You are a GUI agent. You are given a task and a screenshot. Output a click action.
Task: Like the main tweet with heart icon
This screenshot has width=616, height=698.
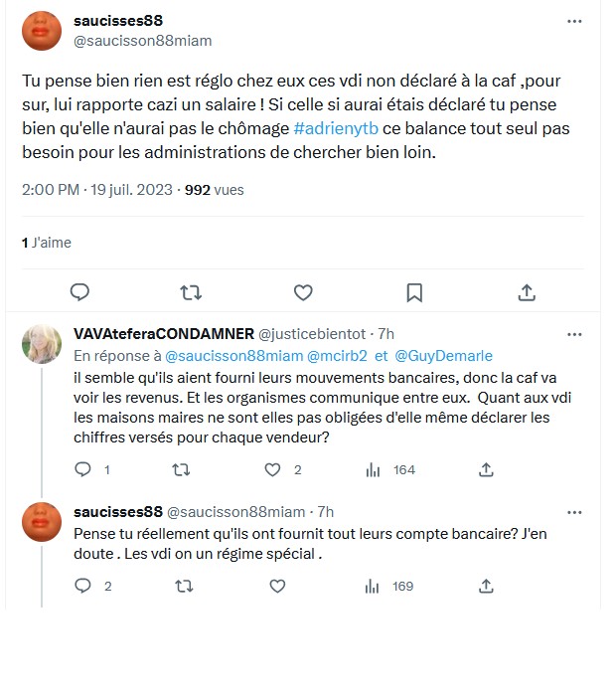(x=304, y=291)
